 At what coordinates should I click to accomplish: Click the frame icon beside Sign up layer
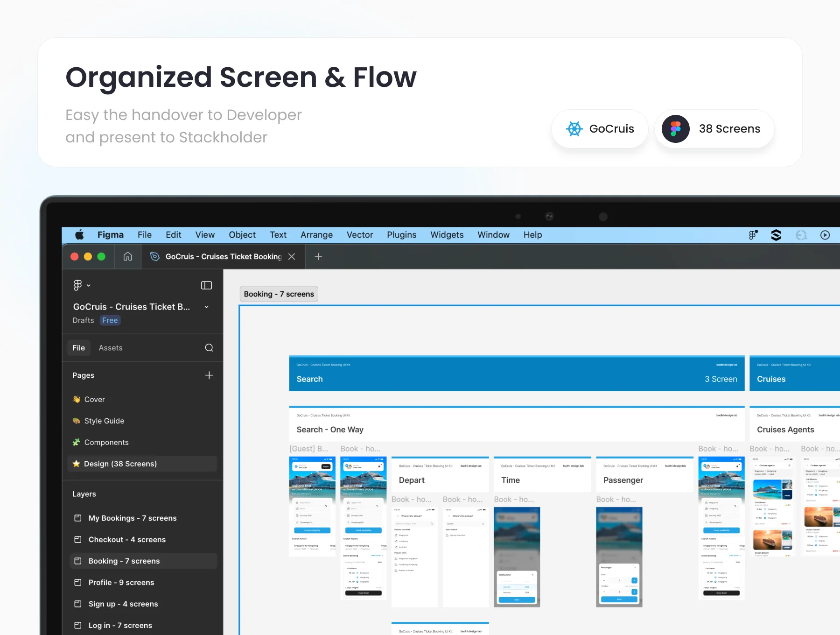pyautogui.click(x=78, y=604)
